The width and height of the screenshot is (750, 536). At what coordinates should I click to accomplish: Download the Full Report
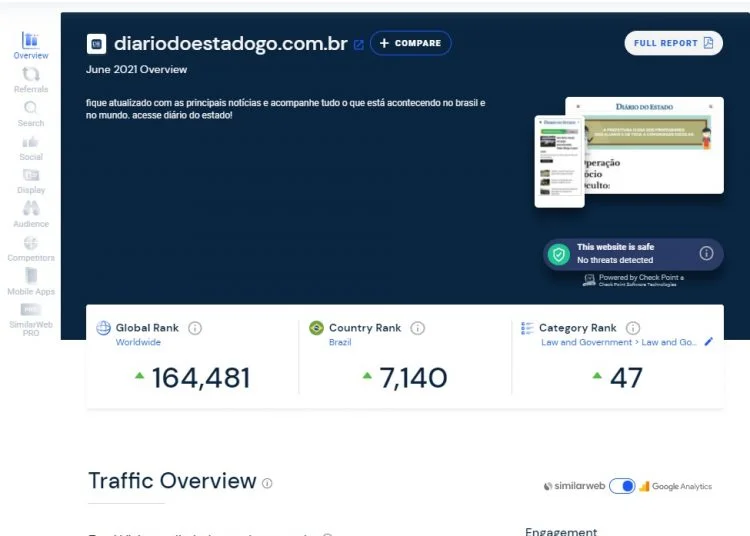point(673,43)
